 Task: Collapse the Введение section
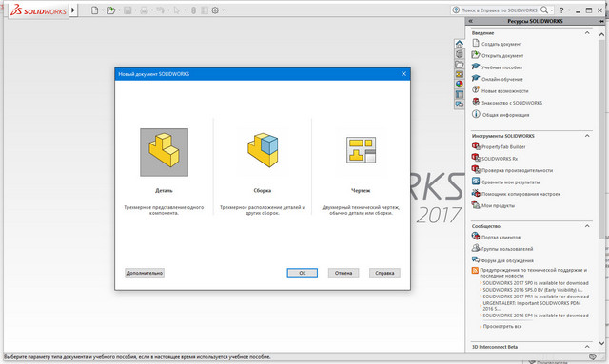(587, 33)
